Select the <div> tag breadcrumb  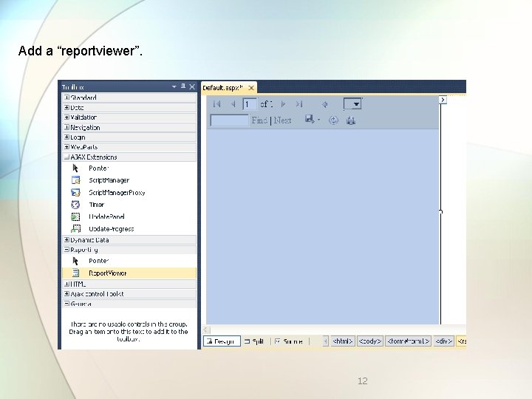(x=443, y=341)
